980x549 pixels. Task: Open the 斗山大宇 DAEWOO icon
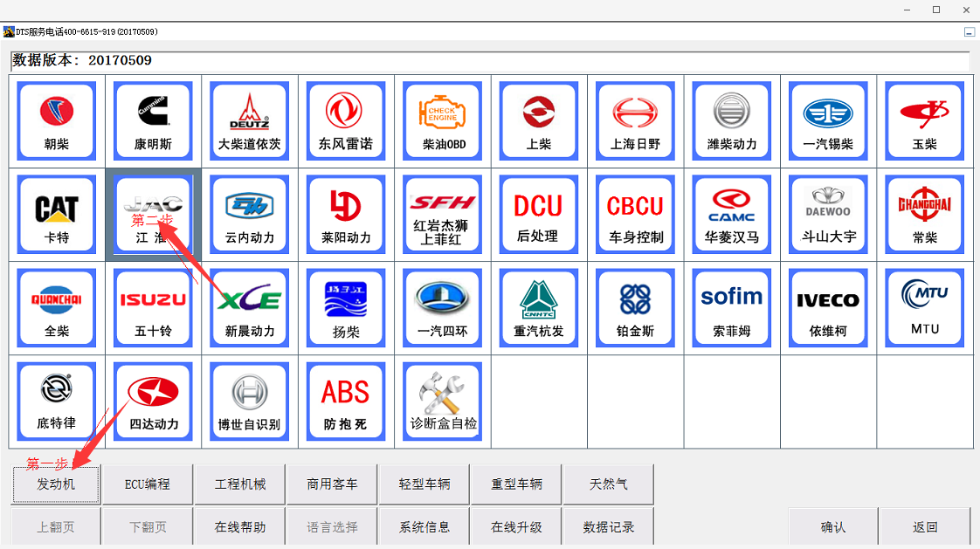point(828,215)
